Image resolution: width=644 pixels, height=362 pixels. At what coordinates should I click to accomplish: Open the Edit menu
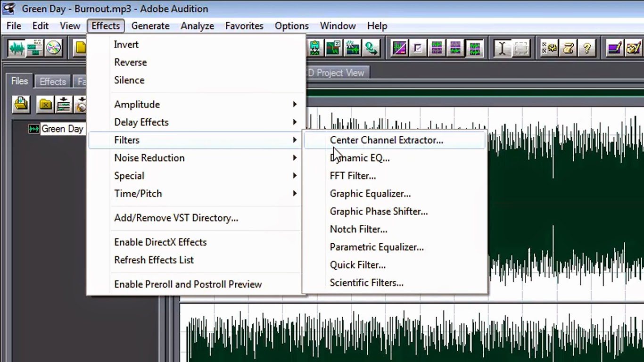41,26
